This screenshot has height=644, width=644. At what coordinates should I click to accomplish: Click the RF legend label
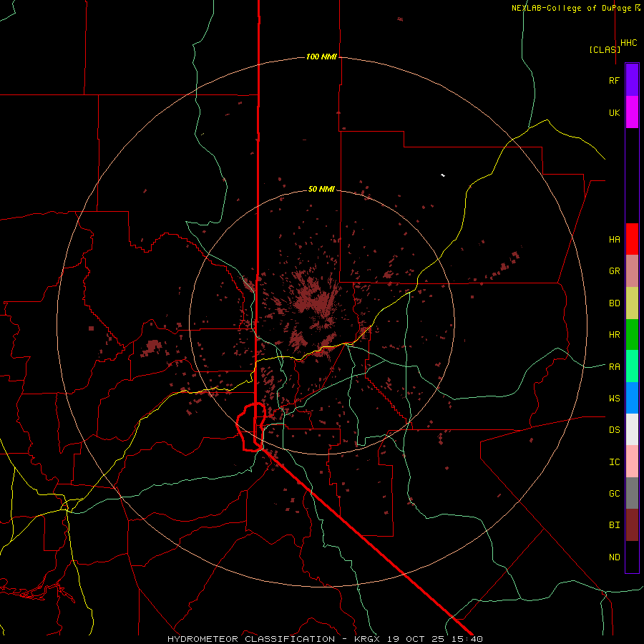(x=614, y=80)
